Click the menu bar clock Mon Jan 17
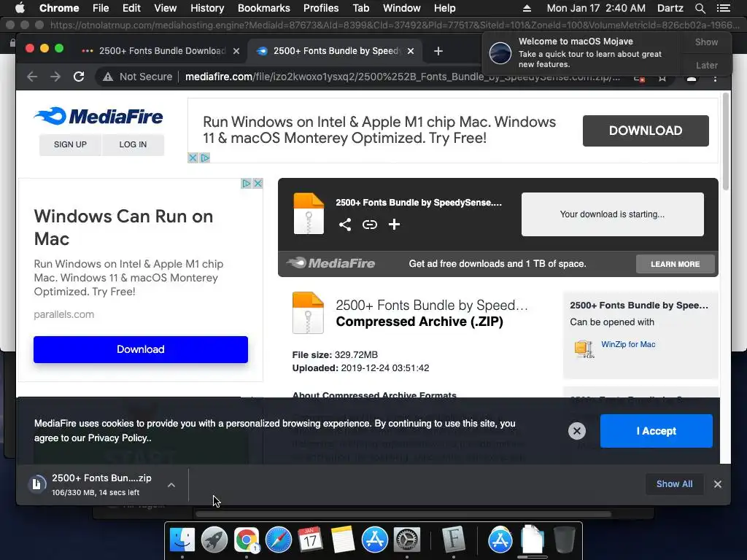Screen dimensions: 747x560 [596, 8]
